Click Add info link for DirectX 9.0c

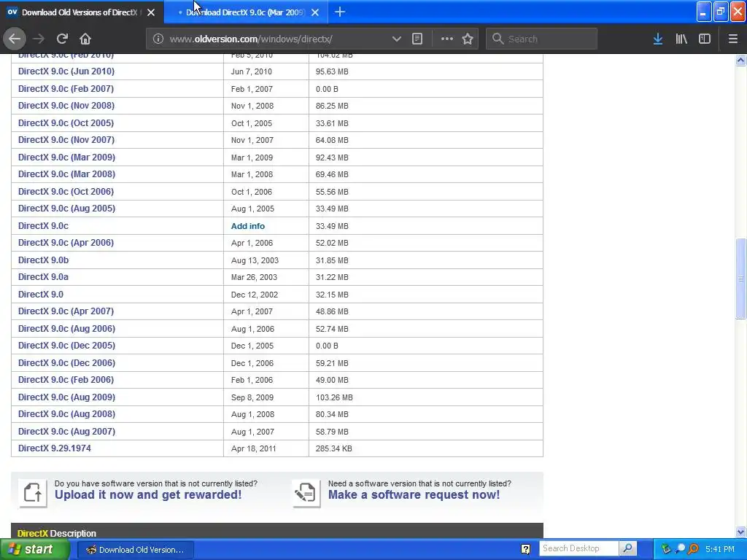click(248, 226)
